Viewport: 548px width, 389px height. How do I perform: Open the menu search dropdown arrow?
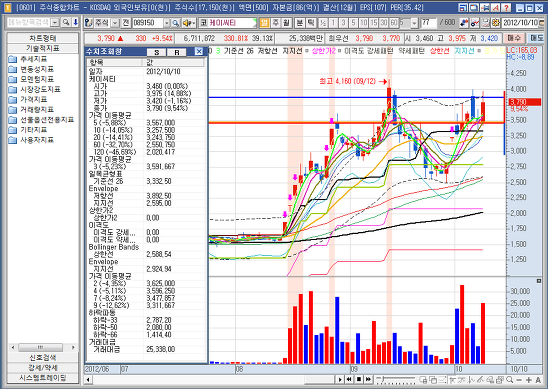[55, 22]
